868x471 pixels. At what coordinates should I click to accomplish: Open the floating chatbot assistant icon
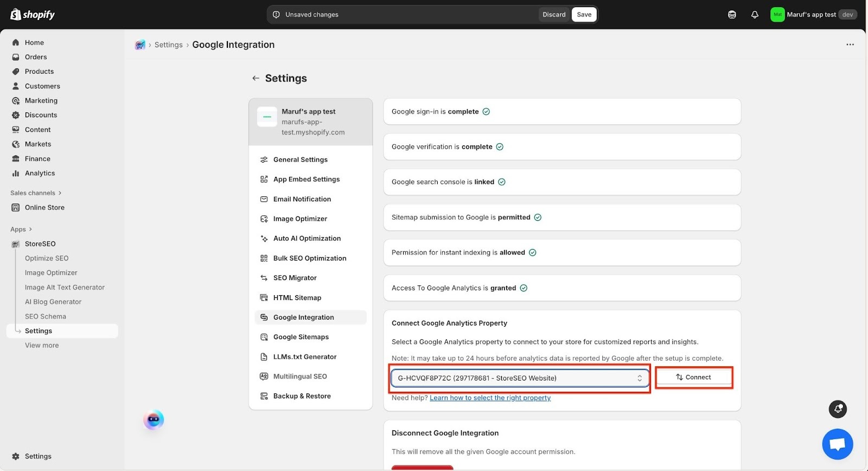(x=154, y=419)
